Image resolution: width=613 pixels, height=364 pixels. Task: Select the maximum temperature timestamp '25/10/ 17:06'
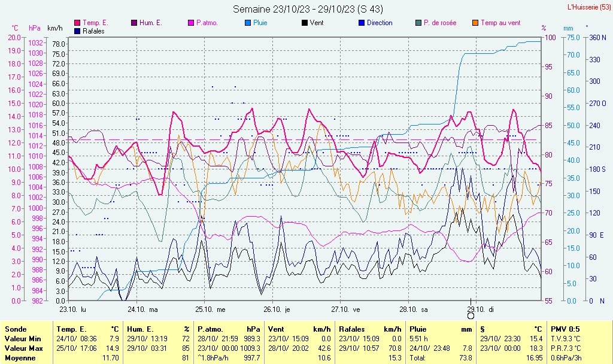[77, 348]
